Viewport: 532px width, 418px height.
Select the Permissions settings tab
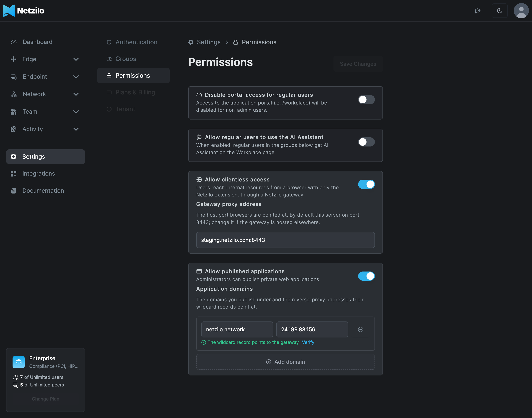click(133, 76)
